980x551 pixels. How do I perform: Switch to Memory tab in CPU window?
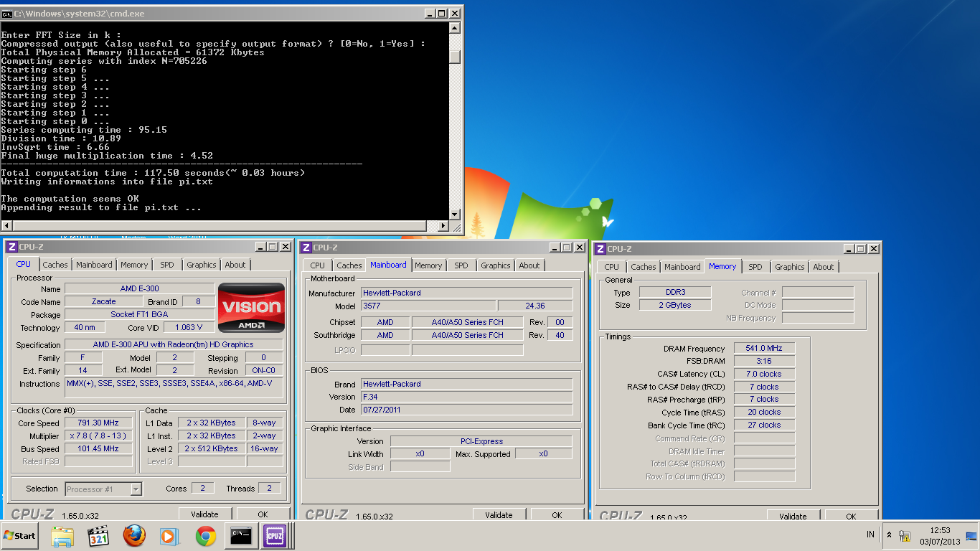coord(134,265)
